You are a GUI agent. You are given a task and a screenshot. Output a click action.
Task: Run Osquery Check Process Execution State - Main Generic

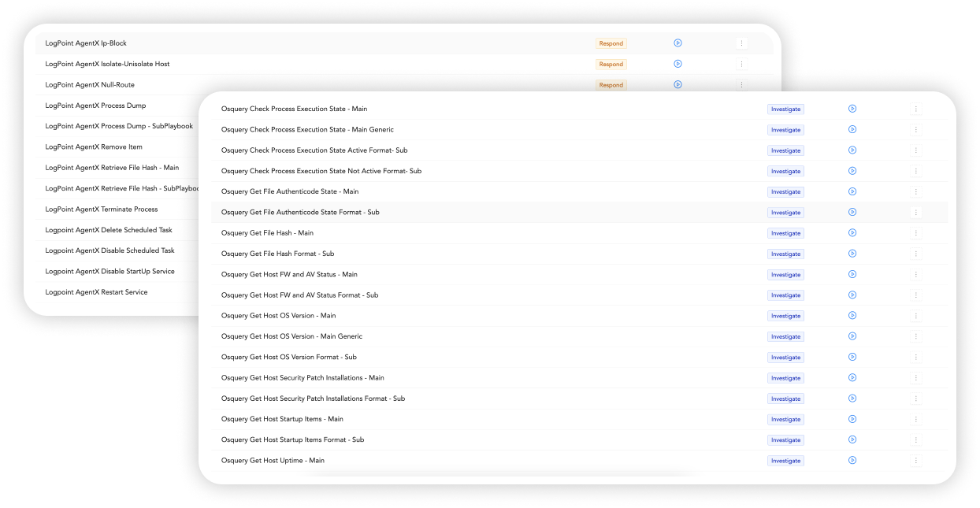[x=852, y=129]
